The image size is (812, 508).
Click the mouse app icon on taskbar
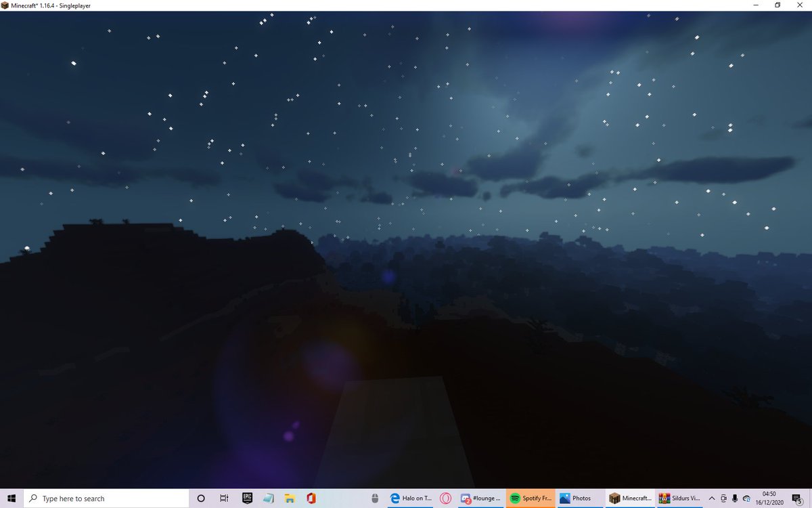(x=375, y=499)
